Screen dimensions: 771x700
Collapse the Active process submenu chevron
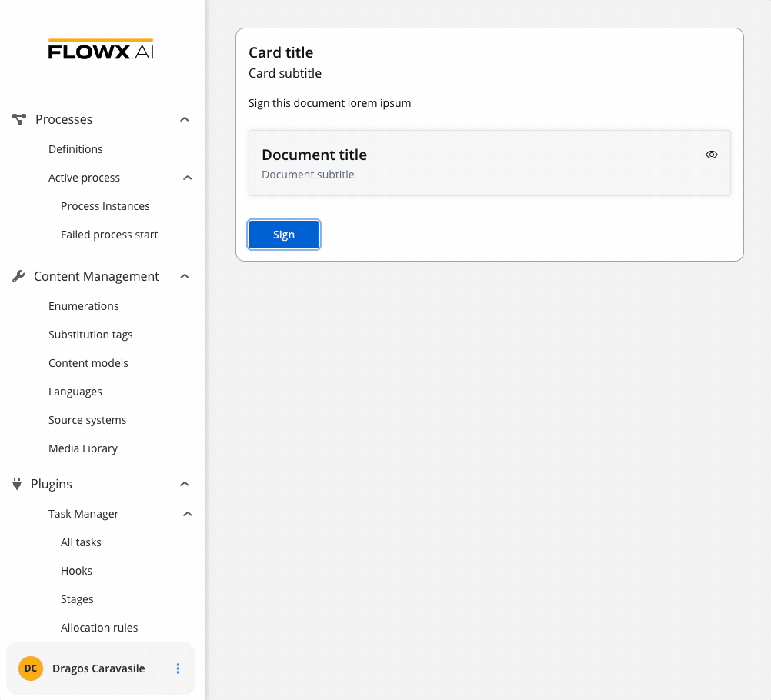188,178
